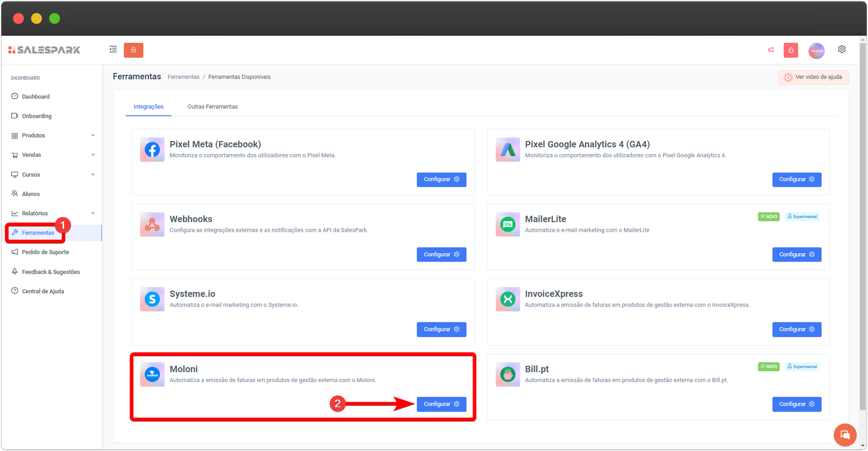Switch to the Outras Ferramentas tab
Viewport: 868px width, 451px height.
213,107
